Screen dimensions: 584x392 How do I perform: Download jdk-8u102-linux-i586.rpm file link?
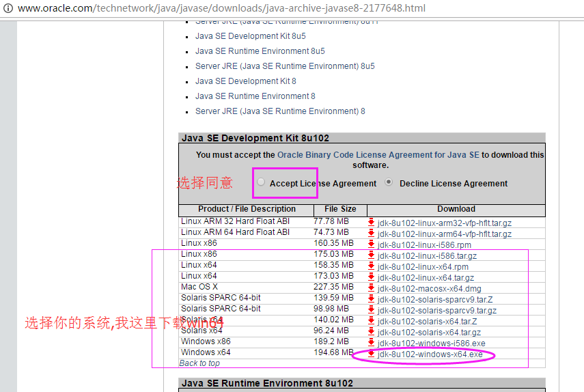point(424,245)
